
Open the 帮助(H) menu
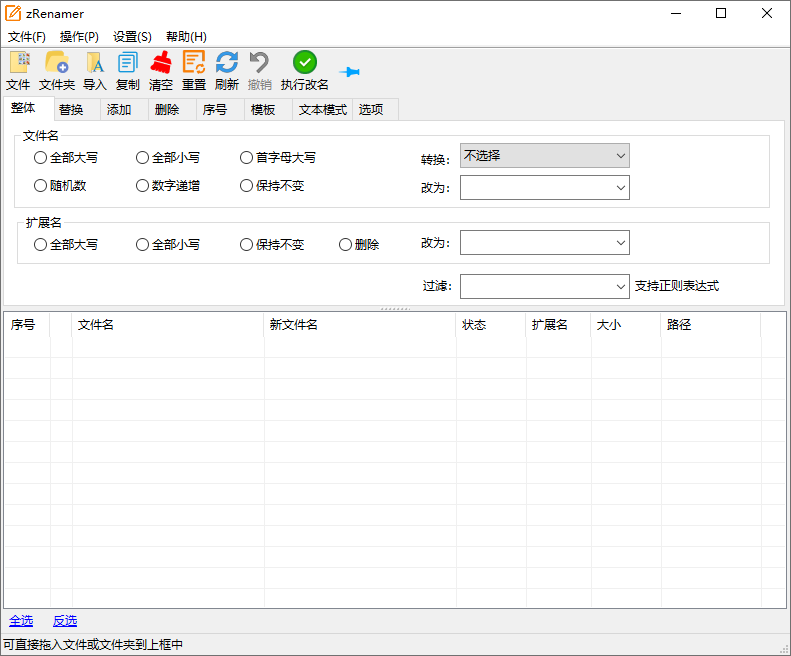(186, 37)
